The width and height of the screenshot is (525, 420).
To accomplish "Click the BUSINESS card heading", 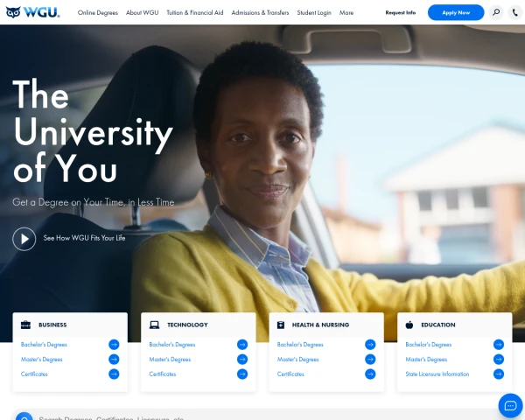I will [52, 325].
